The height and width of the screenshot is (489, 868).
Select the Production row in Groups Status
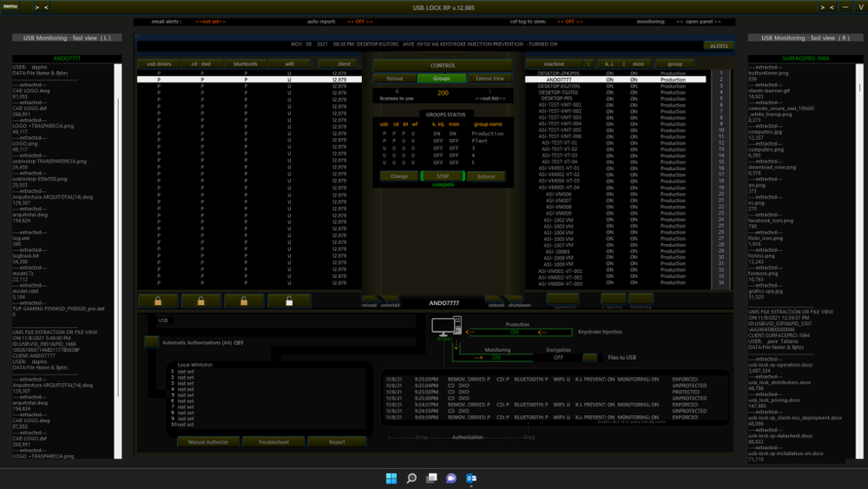443,134
